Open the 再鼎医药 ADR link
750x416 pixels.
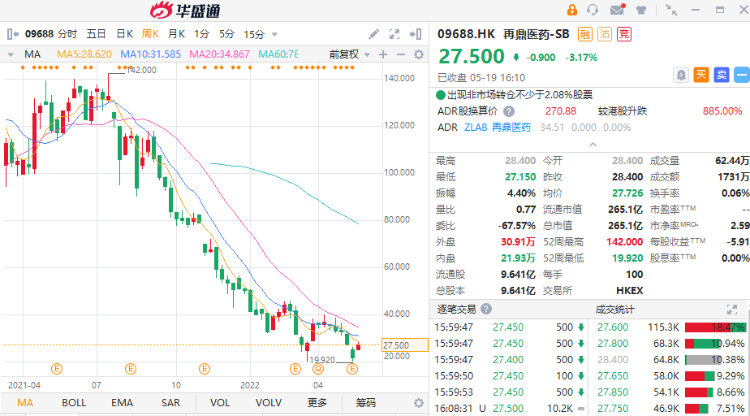511,128
